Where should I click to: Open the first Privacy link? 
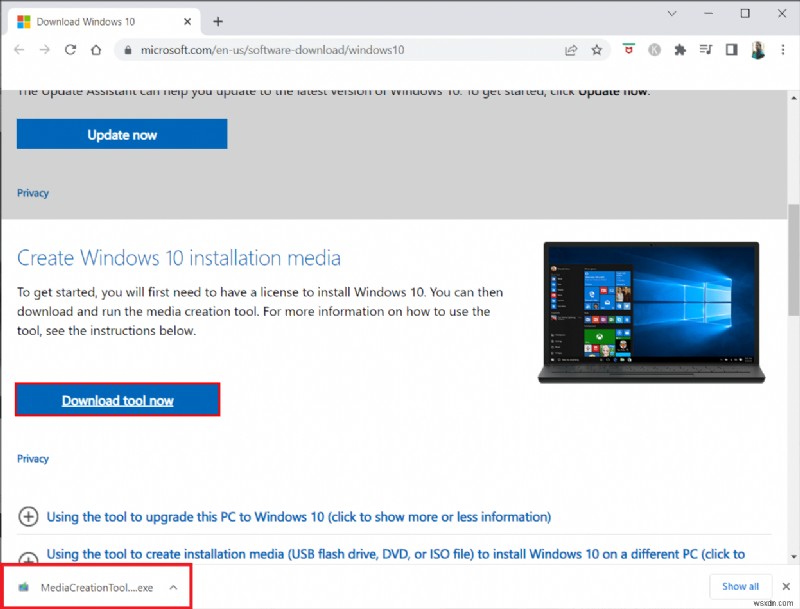tap(33, 192)
